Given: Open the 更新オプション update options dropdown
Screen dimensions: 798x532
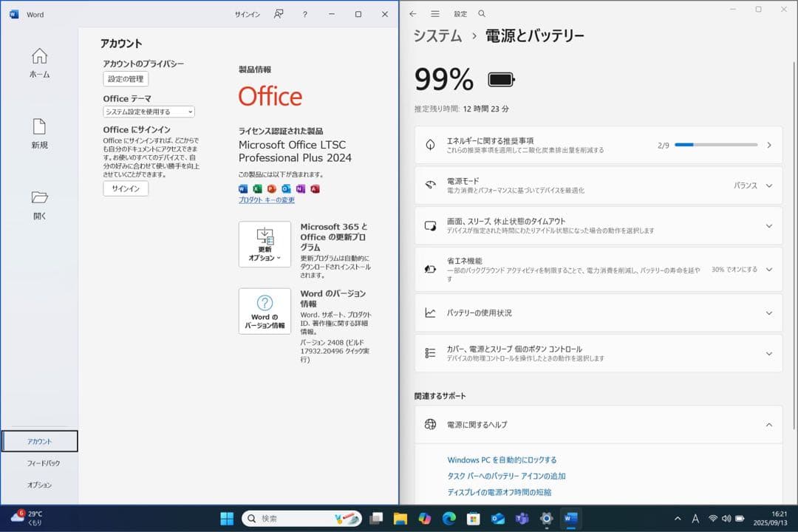Looking at the screenshot, I should pos(265,245).
